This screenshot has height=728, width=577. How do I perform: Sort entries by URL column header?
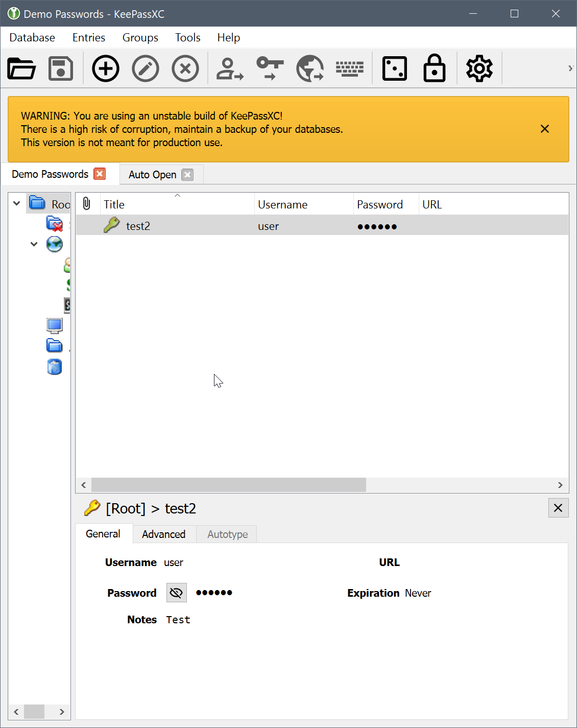[x=494, y=204]
